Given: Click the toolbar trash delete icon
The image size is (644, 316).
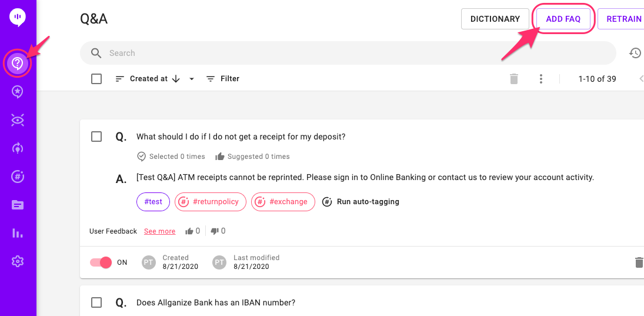Looking at the screenshot, I should pos(513,79).
